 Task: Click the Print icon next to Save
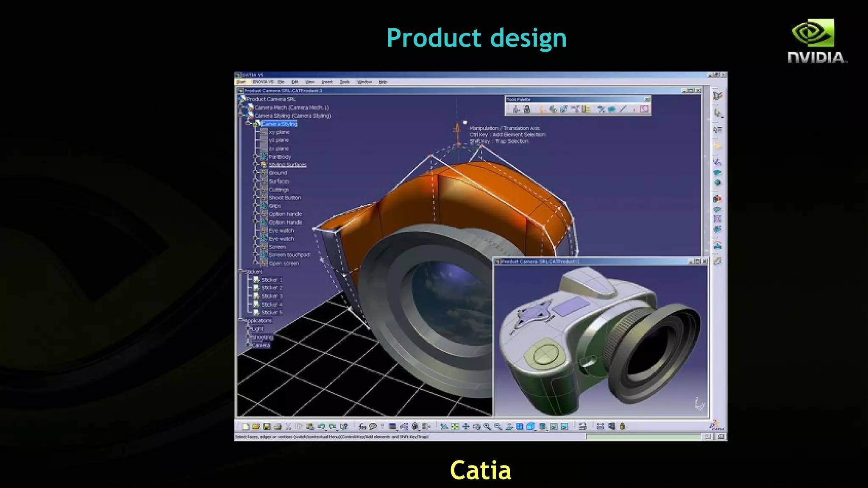pyautogui.click(x=278, y=426)
